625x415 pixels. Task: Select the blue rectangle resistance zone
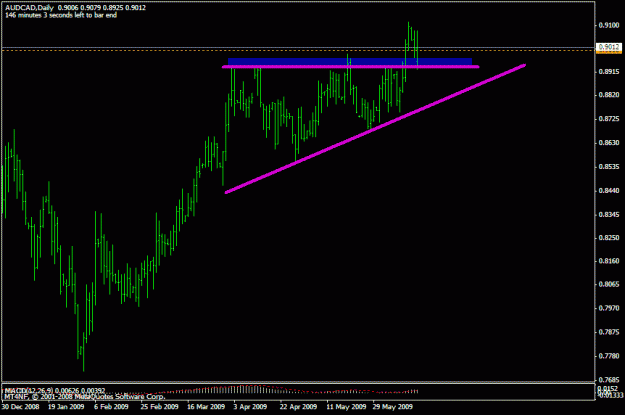[x=350, y=62]
